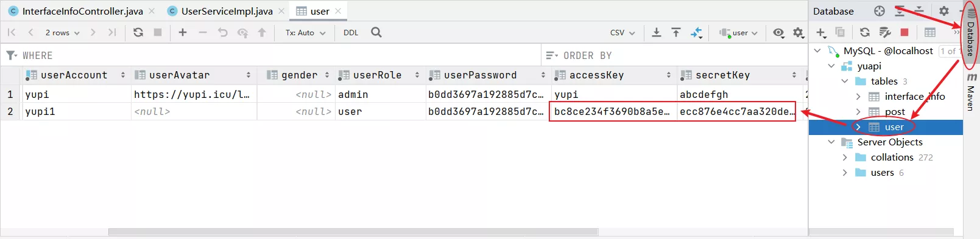Image resolution: width=980 pixels, height=239 pixels.
Task: Toggle the view options eye icon
Action: 778,32
